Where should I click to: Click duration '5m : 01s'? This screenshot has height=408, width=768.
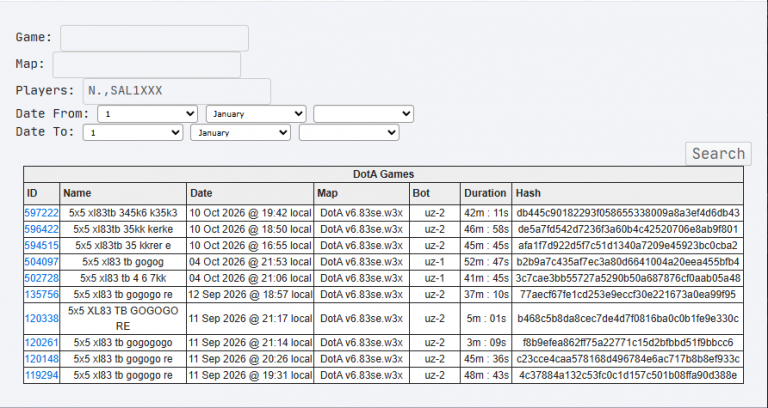coord(486,318)
